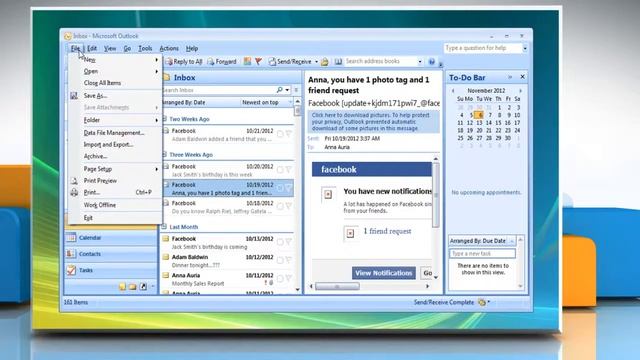
Task: Click envelope icon of Adam Baldwin message
Action: pos(166,257)
